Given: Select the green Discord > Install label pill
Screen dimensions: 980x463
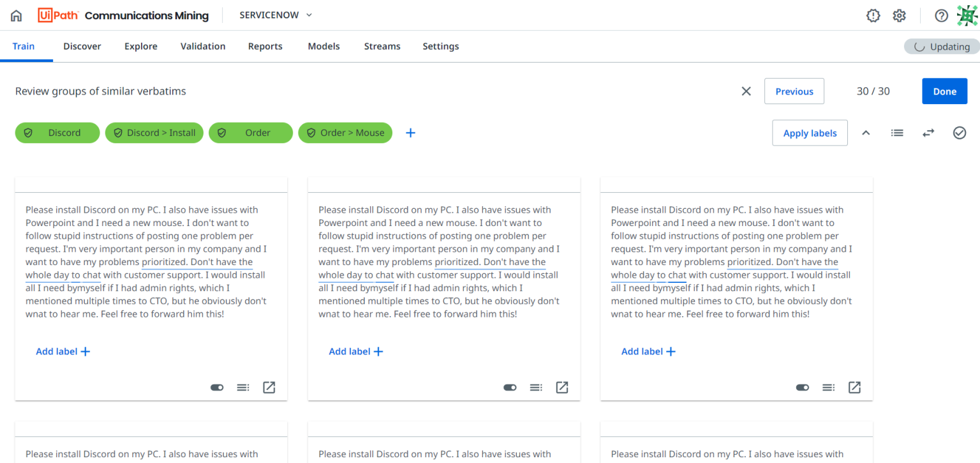Looking at the screenshot, I should [x=154, y=132].
